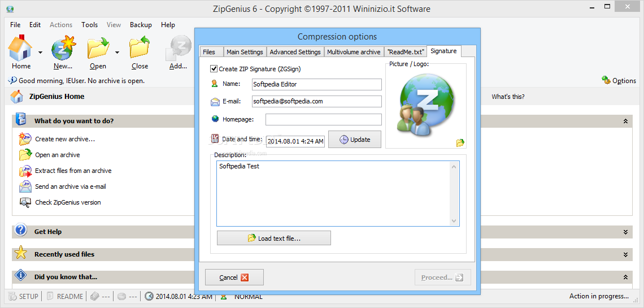Click the status bar clock icon
644x308 pixels.
click(x=150, y=296)
